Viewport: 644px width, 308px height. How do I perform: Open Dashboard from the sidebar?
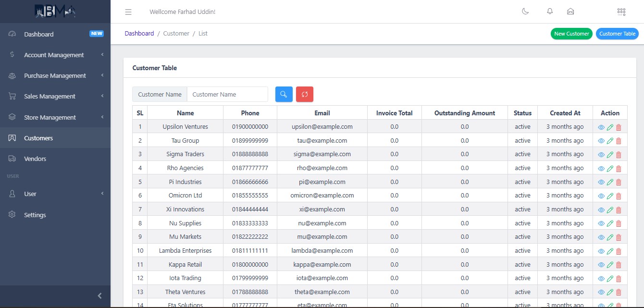coord(55,34)
